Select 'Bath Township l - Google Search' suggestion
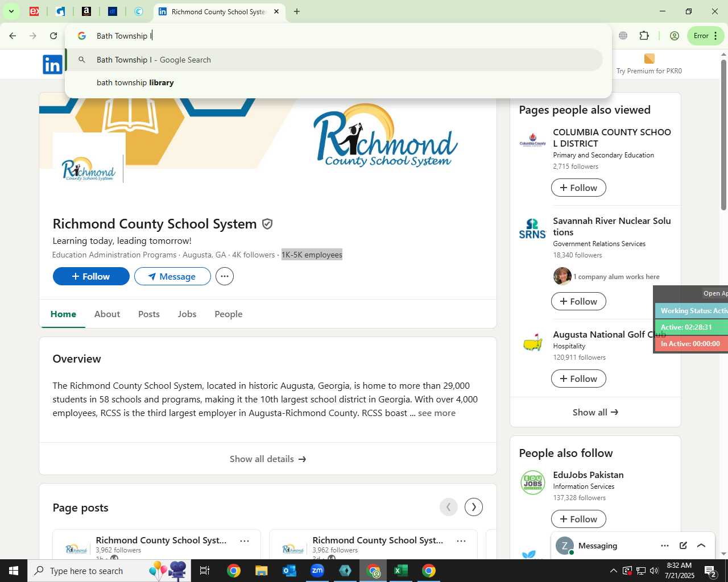This screenshot has width=728, height=582. point(334,60)
